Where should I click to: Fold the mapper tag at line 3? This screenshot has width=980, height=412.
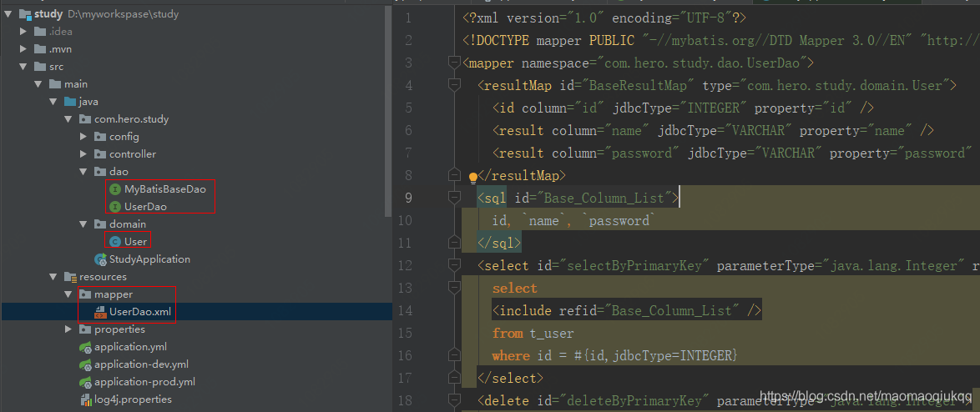click(x=454, y=63)
